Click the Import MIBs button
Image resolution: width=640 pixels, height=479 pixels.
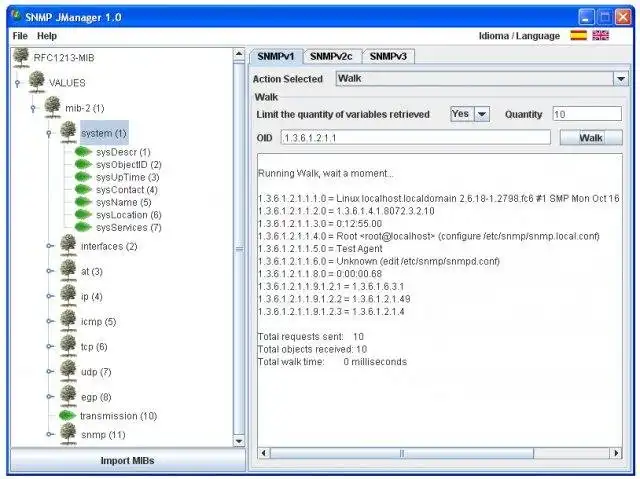(128, 461)
